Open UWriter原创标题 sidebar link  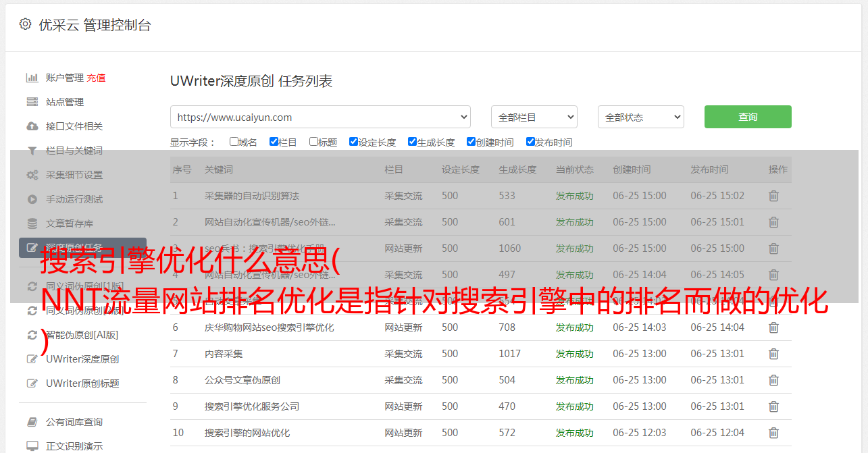pos(82,383)
